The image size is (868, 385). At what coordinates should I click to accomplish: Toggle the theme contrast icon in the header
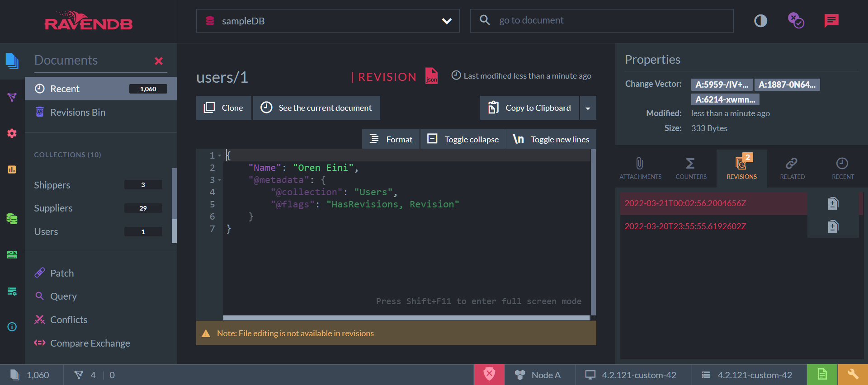[x=761, y=21]
